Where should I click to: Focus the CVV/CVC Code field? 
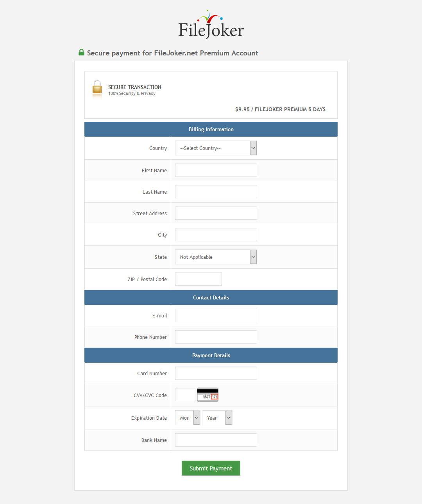click(185, 395)
